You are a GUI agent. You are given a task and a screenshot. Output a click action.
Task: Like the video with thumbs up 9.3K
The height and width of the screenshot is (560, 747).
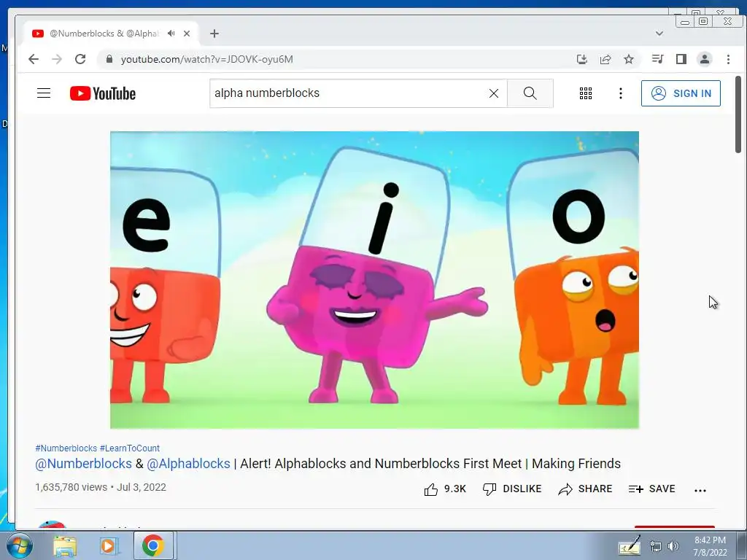coord(445,489)
